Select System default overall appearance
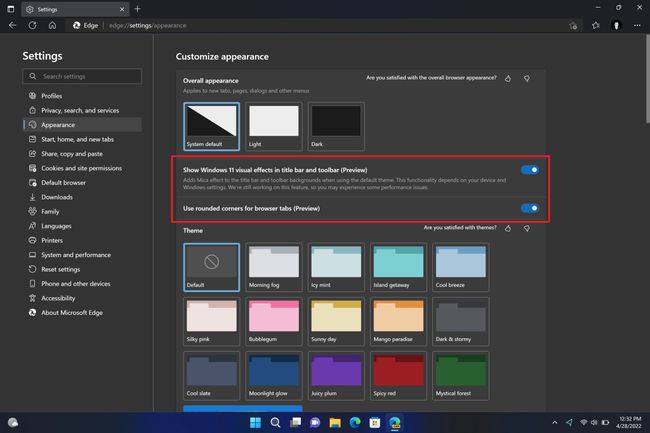650x433 pixels. (x=211, y=126)
